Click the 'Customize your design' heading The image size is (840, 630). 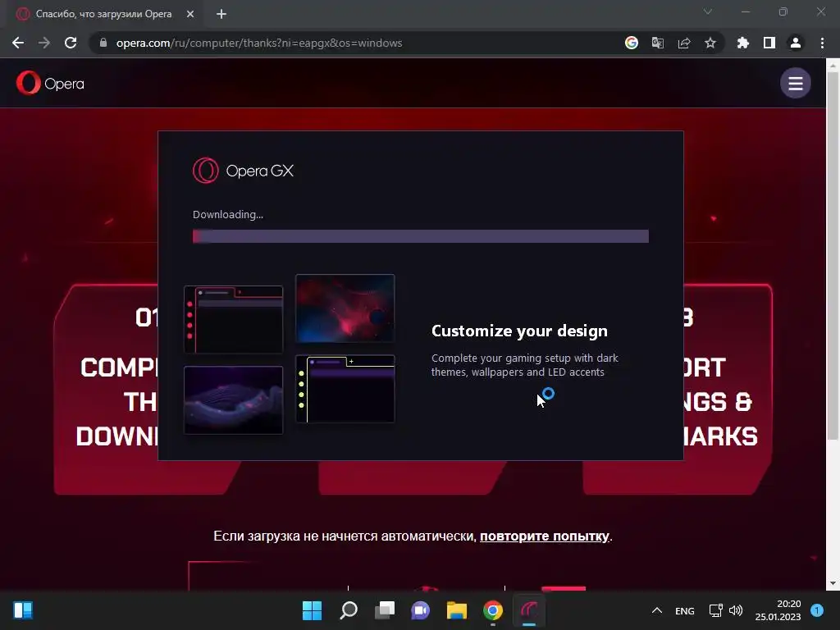tap(519, 331)
